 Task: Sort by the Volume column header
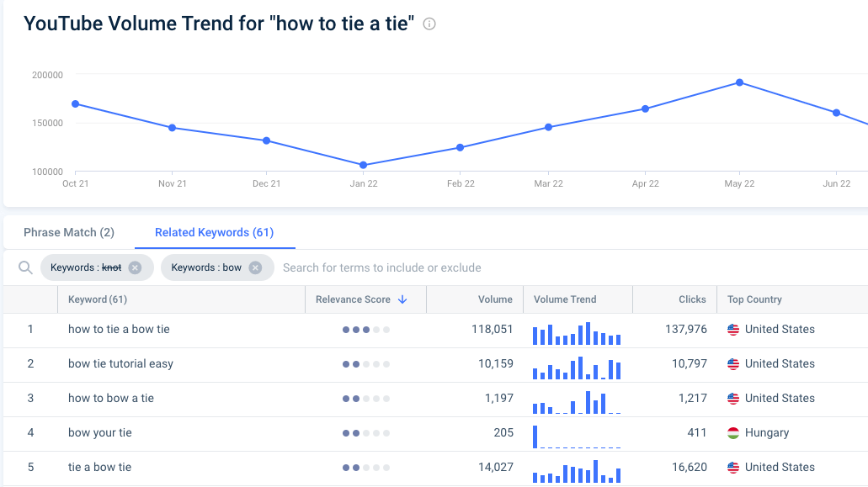click(x=495, y=299)
